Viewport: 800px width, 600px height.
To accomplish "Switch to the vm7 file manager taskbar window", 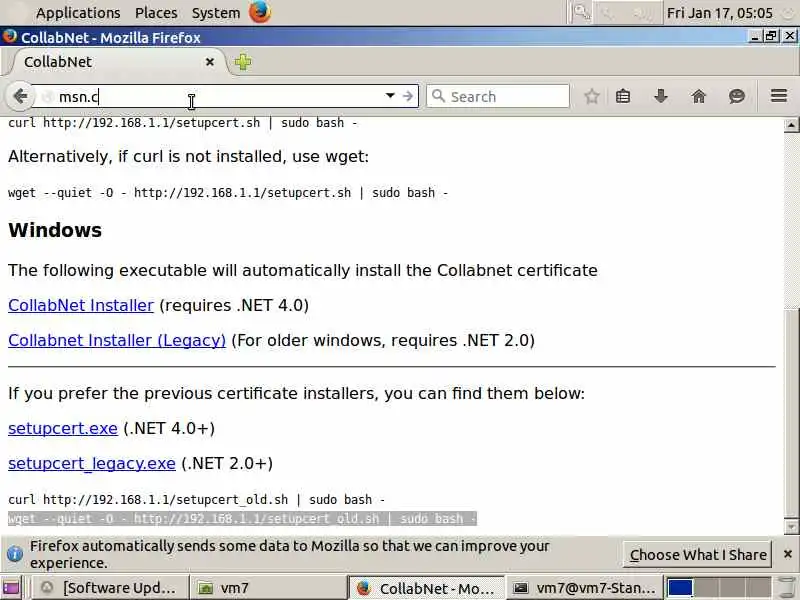I will pos(268,588).
